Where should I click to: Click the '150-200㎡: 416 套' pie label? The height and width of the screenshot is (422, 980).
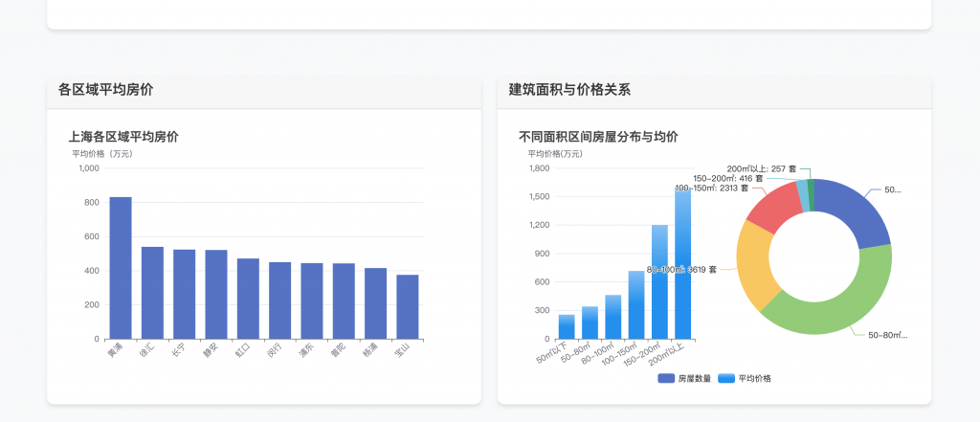coord(728,178)
